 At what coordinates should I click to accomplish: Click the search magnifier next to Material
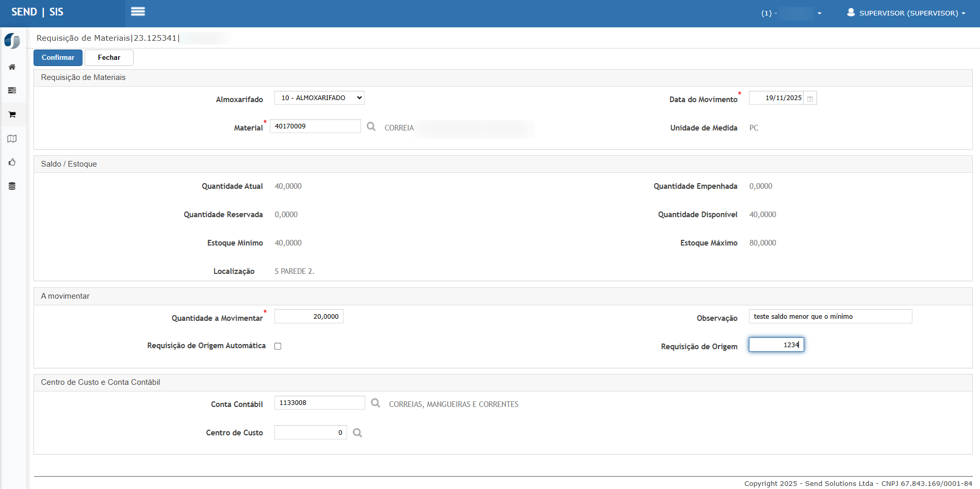(371, 126)
